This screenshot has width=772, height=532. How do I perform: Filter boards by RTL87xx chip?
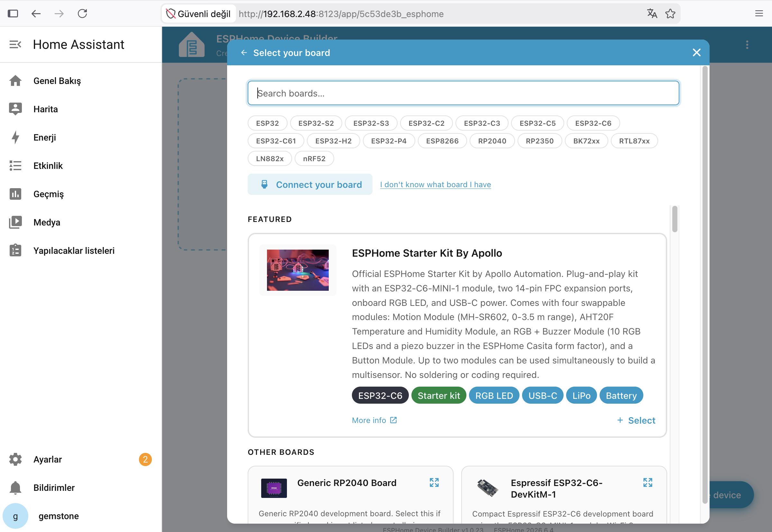coord(634,141)
